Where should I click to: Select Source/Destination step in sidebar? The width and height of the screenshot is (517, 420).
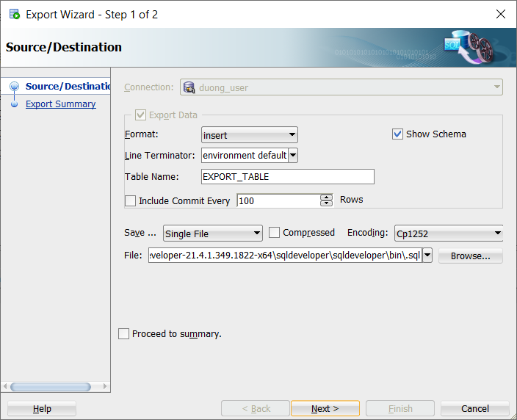[68, 87]
